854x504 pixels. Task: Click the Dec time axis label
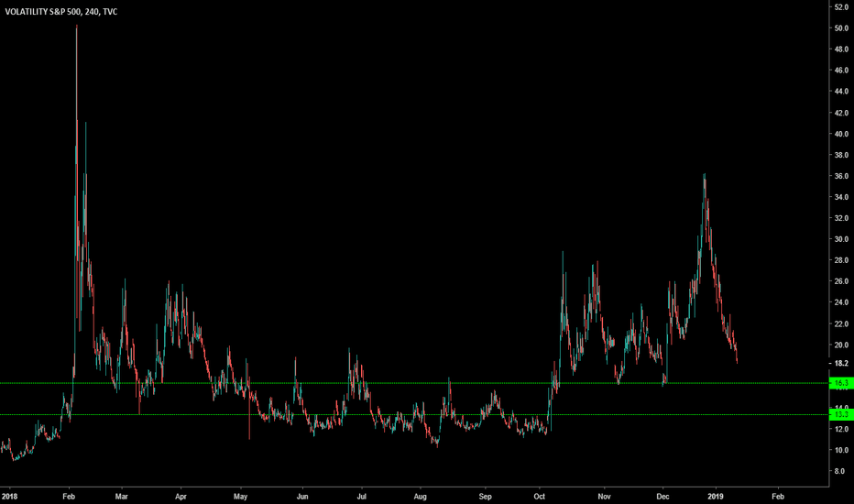pyautogui.click(x=662, y=497)
